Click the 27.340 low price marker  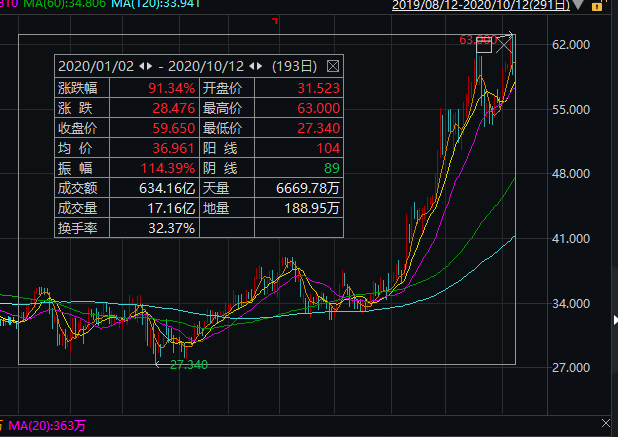[x=188, y=365]
